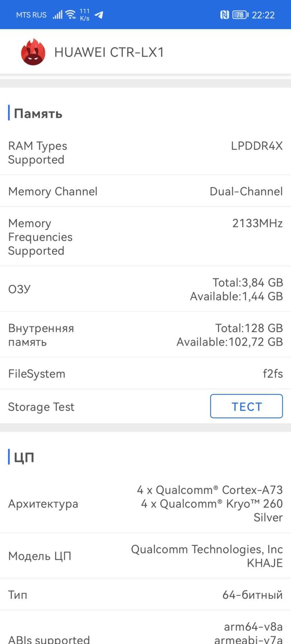Tap the Wi-Fi signal icon
Viewport: 291px width, 644px height.
(x=71, y=15)
